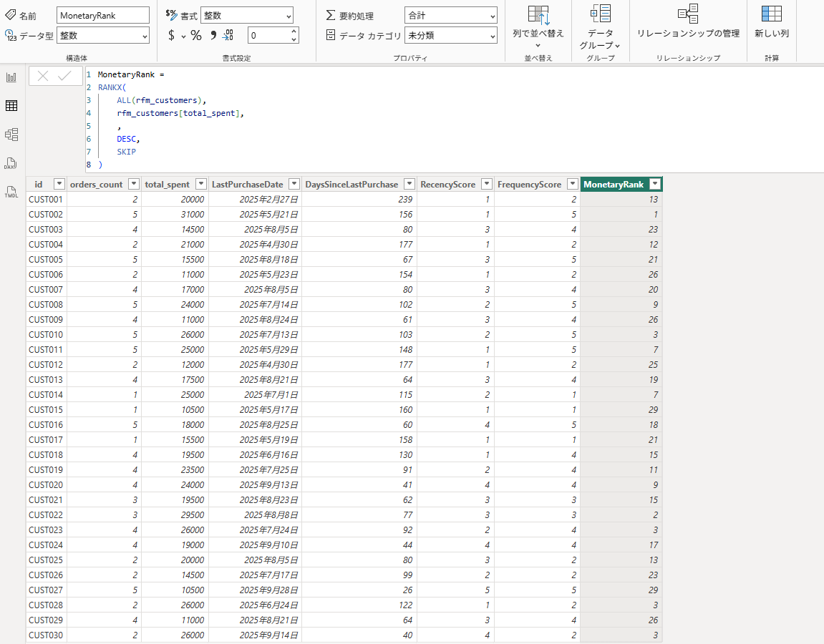Screen dimensions: 824x644
Task: Open the data type dropdown
Action: 103,35
